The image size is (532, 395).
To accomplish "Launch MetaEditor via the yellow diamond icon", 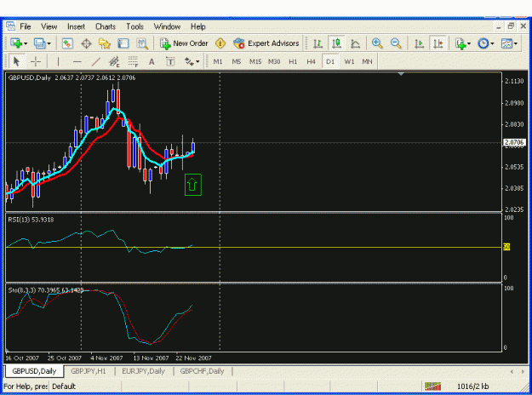I will point(220,43).
